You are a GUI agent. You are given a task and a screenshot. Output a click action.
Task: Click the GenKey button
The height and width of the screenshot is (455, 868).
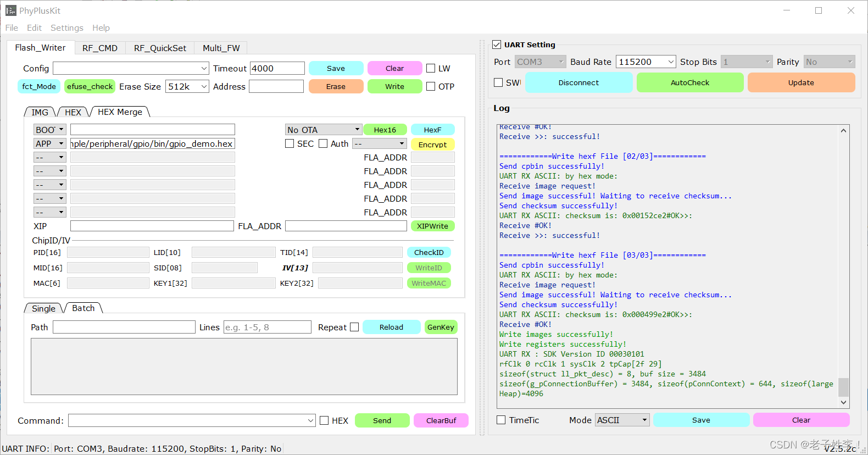(441, 327)
